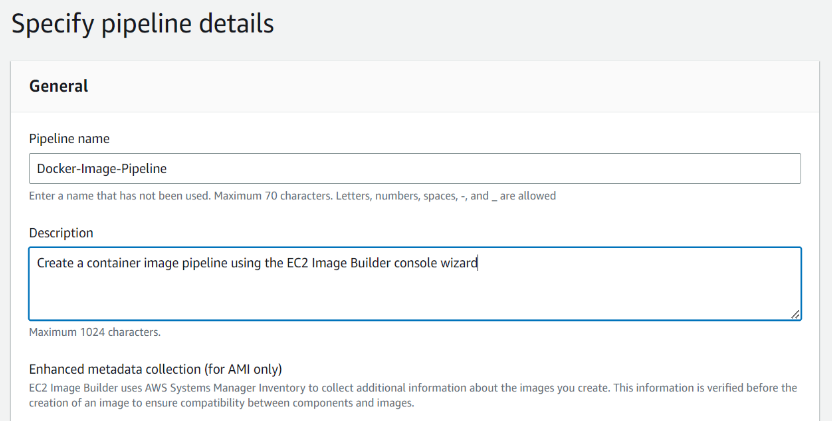Screen dimensions: 832x421
Task: Click the Pipeline name input field
Action: click(x=414, y=168)
